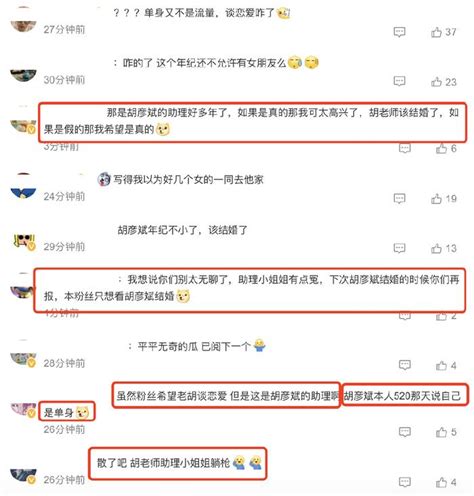This screenshot has height=496, width=474.
Task: Like the comment with 19 likes
Action: (436, 199)
